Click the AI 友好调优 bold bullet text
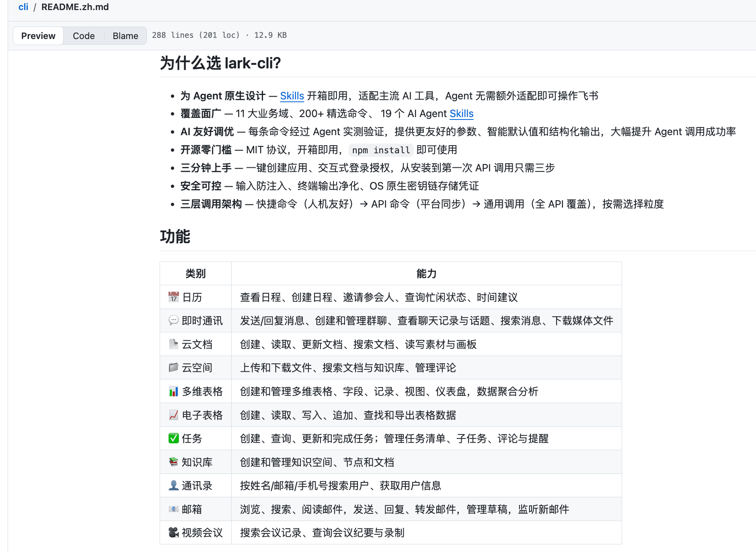 click(x=207, y=132)
